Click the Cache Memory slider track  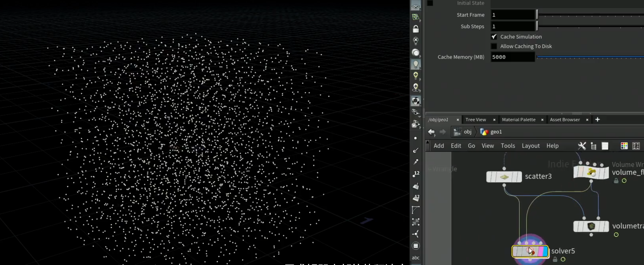590,57
